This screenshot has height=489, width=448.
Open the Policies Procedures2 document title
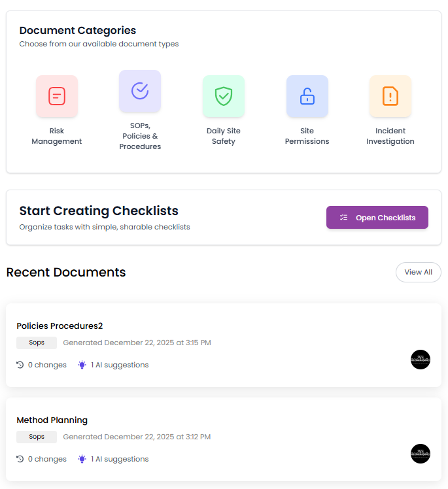pos(60,326)
